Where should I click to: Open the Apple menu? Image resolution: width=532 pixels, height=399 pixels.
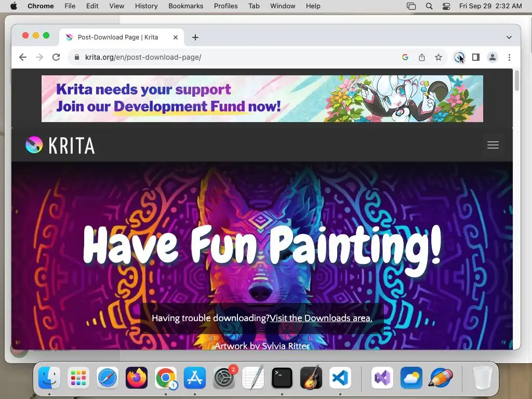[x=14, y=6]
